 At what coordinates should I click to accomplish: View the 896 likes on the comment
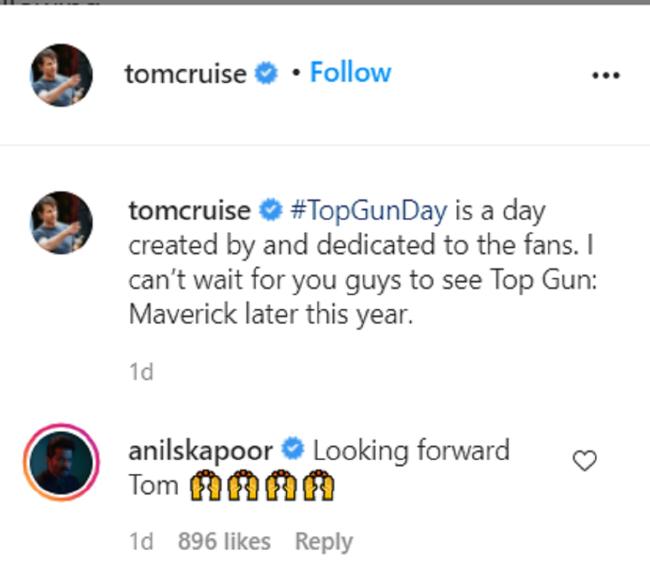224,541
